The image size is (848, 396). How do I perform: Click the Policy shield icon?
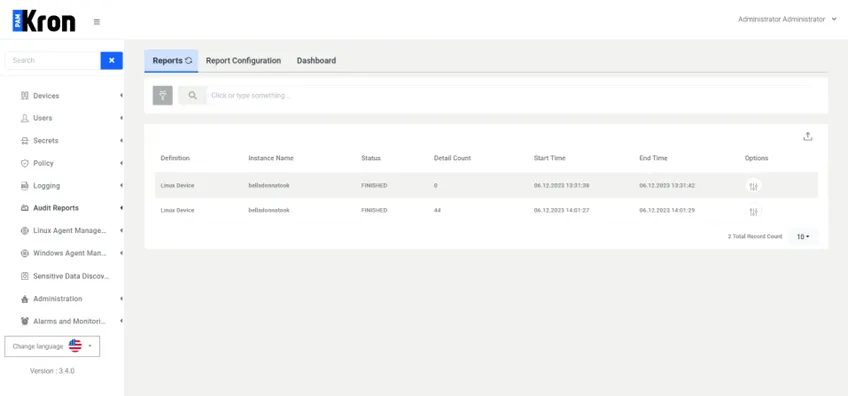[24, 163]
